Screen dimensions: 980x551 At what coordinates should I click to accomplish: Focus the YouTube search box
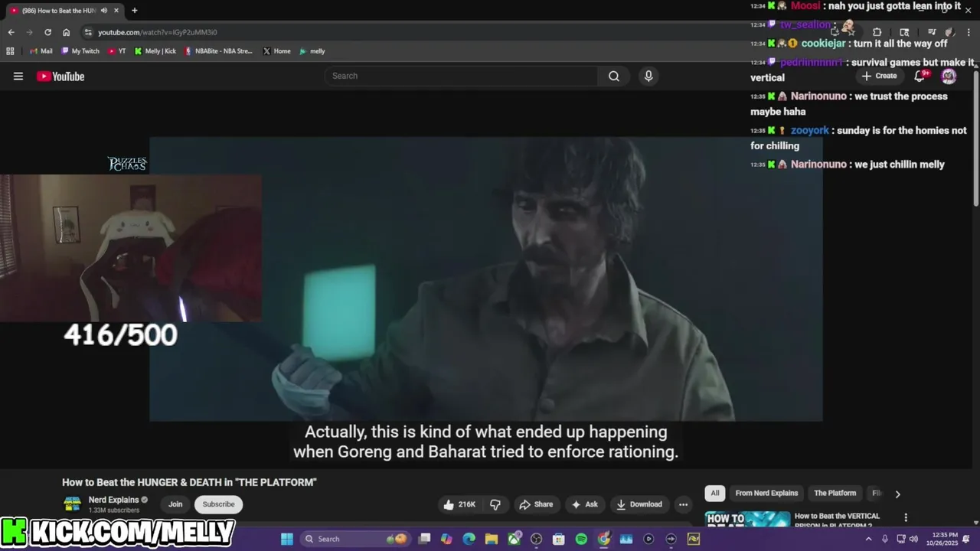461,76
